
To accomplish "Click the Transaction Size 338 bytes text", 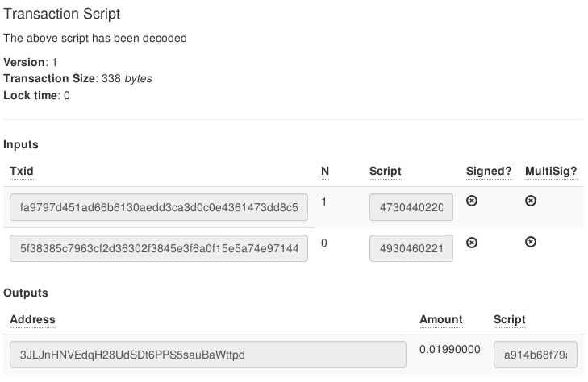I will click(78, 79).
